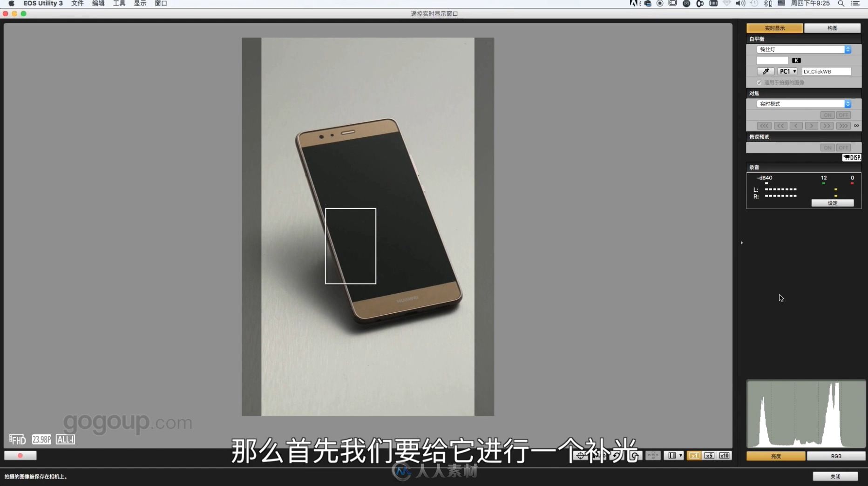Click the FHD movie size indicator
The height and width of the screenshot is (486, 868).
coord(17,439)
